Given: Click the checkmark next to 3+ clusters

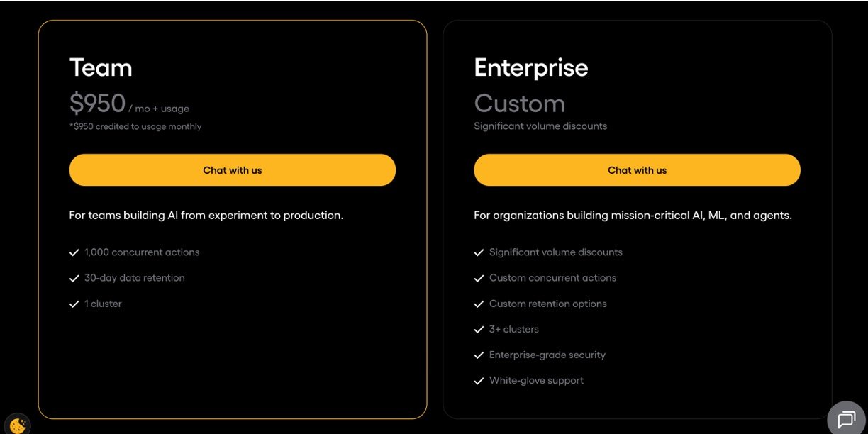Looking at the screenshot, I should pyautogui.click(x=479, y=329).
